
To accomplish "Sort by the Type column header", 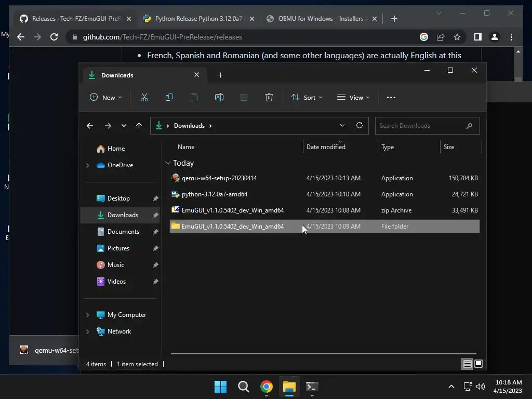I will coord(388,147).
